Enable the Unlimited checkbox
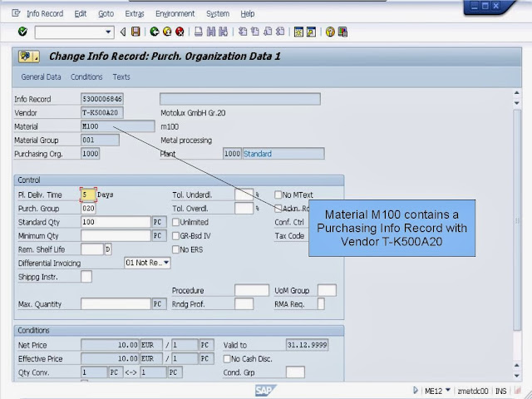Viewport: 532px width, 399px height. (x=175, y=222)
